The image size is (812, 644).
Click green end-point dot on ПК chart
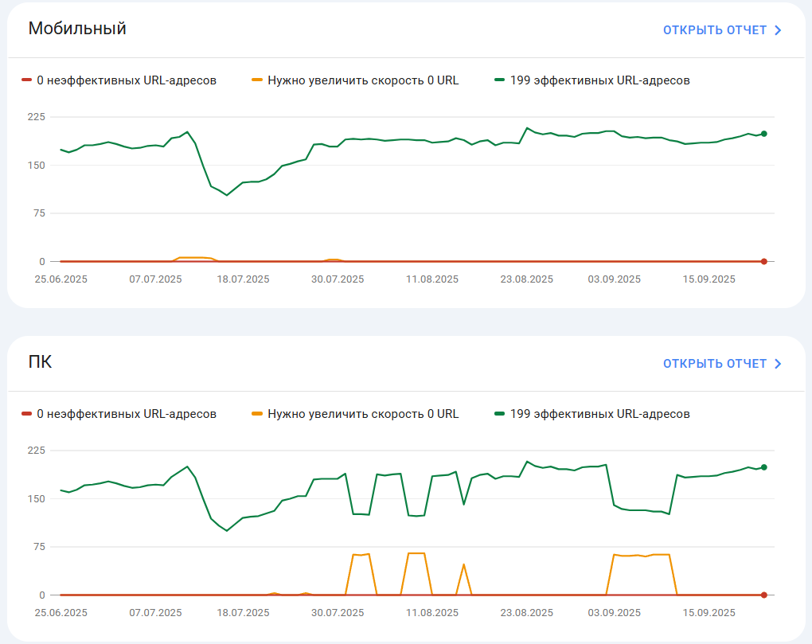[764, 467]
